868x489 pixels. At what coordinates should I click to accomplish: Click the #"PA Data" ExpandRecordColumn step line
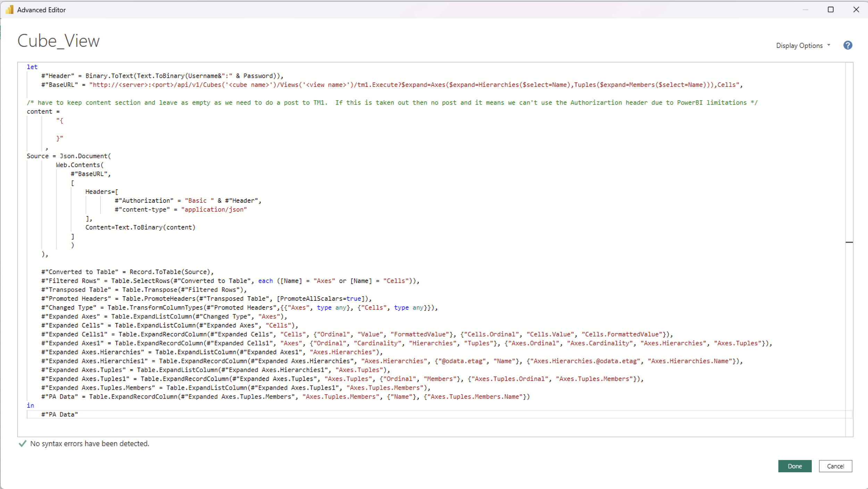[285, 397]
